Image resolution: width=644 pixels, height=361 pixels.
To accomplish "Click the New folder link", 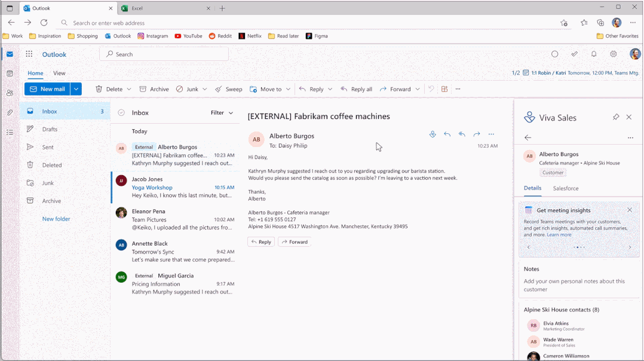I will click(x=56, y=219).
